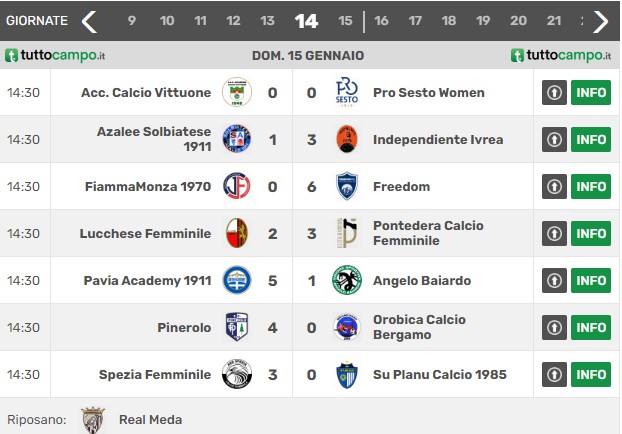Click the Angelo Baiardo green round logo
Image resolution: width=622 pixels, height=434 pixels.
tap(347, 280)
